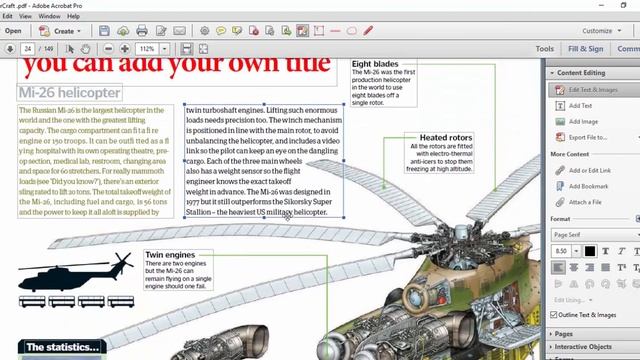Screen dimensions: 640x360
Task: Click Add or Edit Link
Action: click(x=583, y=170)
